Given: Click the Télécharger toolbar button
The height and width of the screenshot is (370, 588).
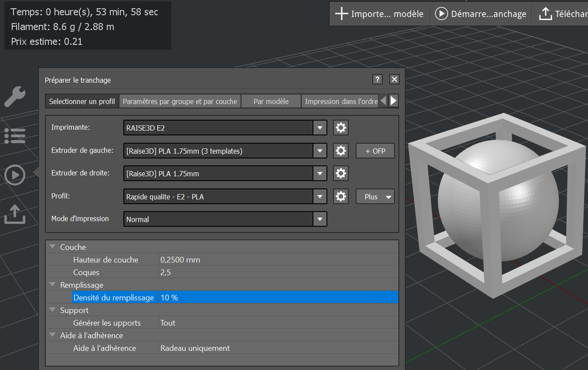Looking at the screenshot, I should pos(562,14).
